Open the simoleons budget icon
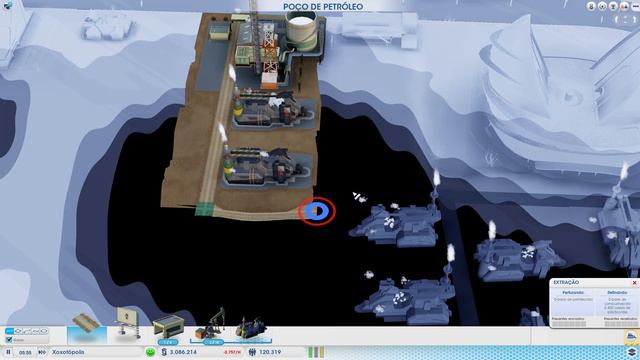This screenshot has width=640, height=360. pyautogui.click(x=164, y=352)
